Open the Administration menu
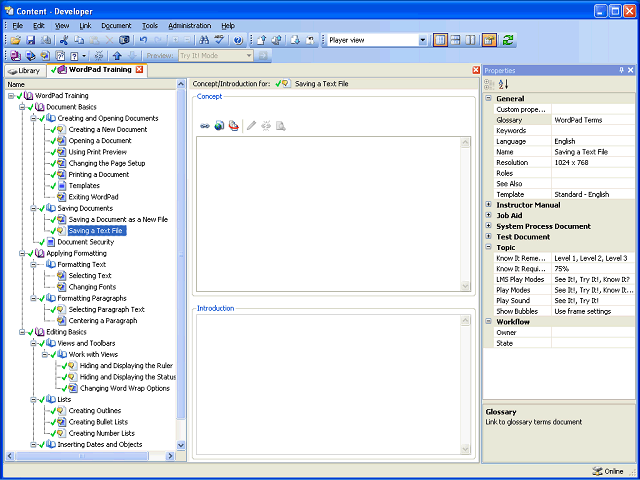 tap(189, 26)
